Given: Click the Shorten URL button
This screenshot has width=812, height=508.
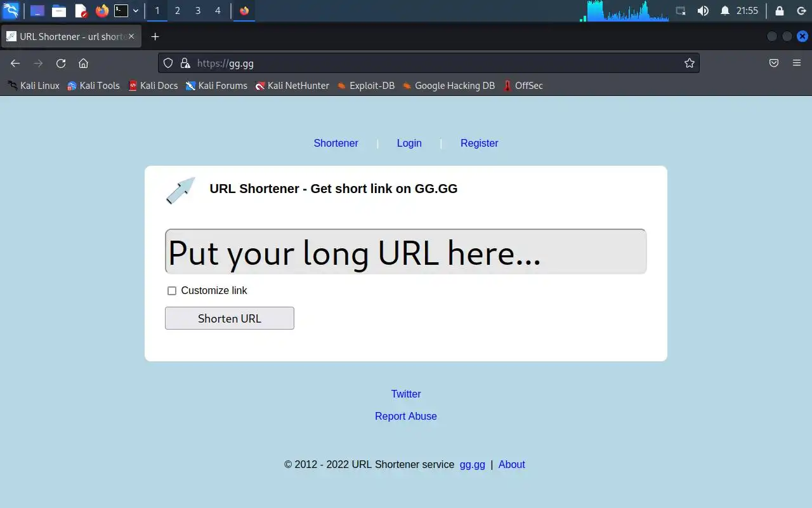Looking at the screenshot, I should click(x=230, y=318).
